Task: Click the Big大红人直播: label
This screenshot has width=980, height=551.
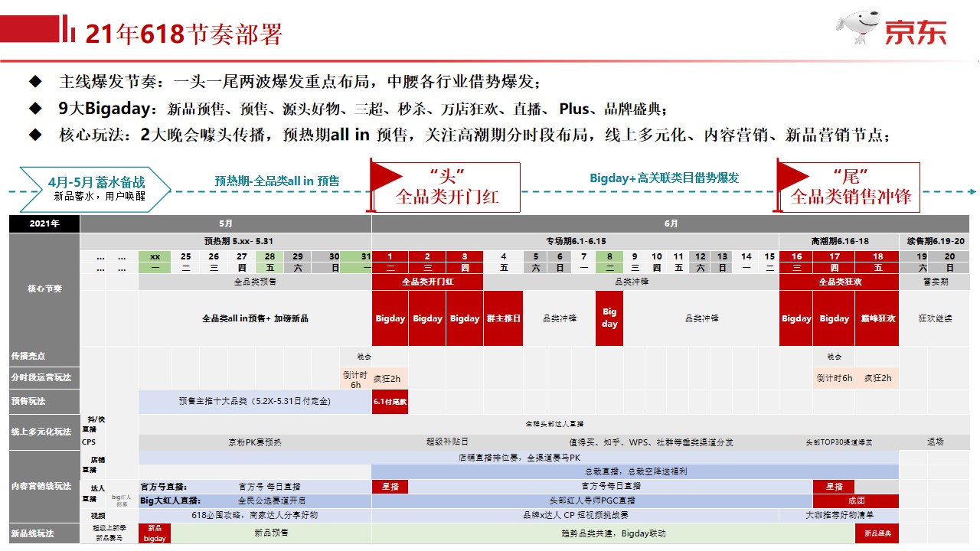Action: [172, 500]
